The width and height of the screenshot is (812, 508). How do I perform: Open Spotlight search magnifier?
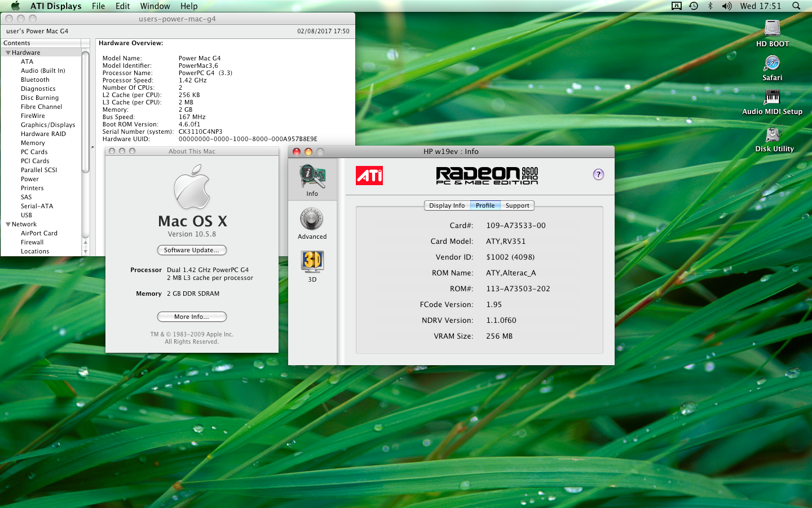click(x=796, y=6)
